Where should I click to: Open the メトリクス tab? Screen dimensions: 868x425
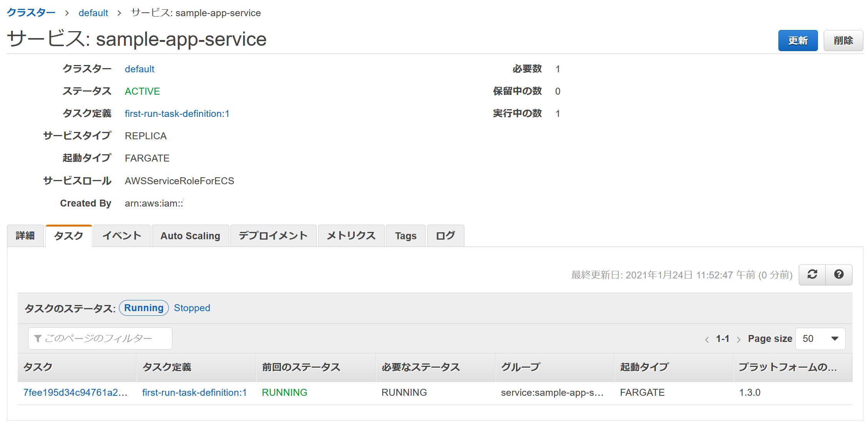click(x=351, y=236)
